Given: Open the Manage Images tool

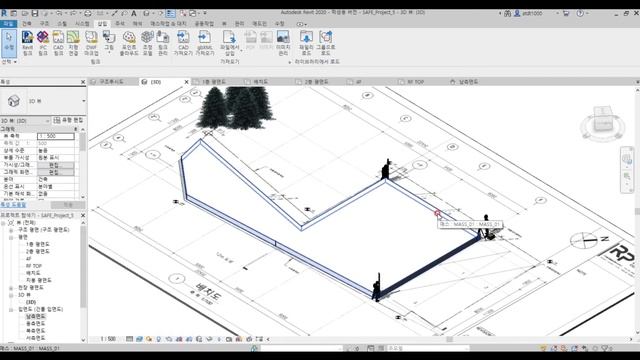Looking at the screenshot, I should 283,43.
